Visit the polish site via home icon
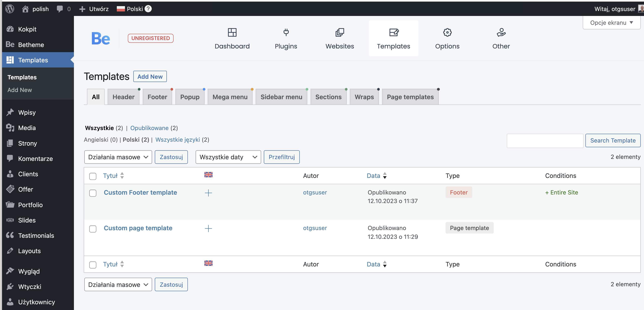The width and height of the screenshot is (644, 310). [x=25, y=9]
